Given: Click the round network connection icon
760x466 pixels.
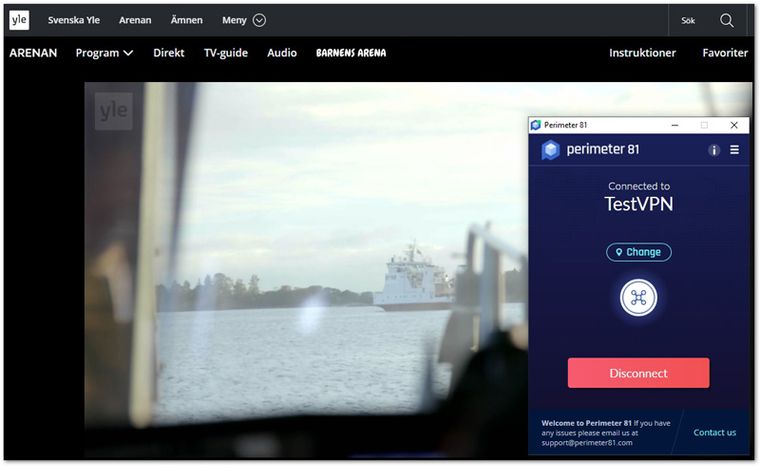Looking at the screenshot, I should pyautogui.click(x=638, y=298).
